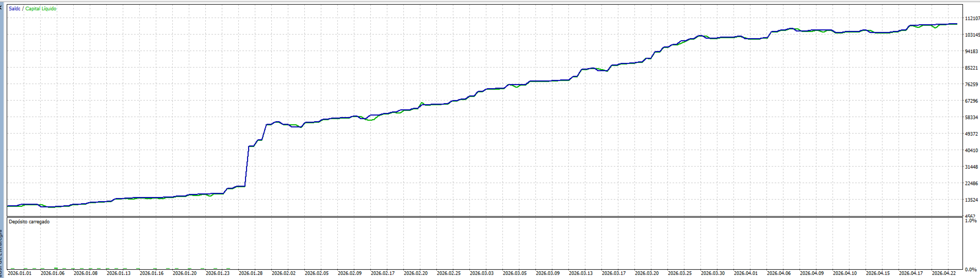Click the 2026.04.09 date label
Viewport: 980px width, 278px height.
click(x=812, y=273)
